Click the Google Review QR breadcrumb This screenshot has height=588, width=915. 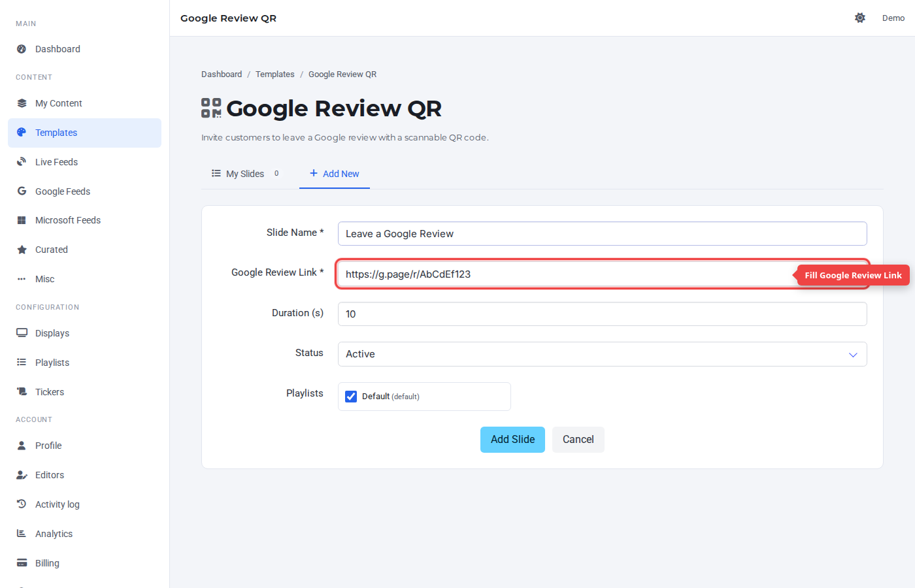[342, 74]
